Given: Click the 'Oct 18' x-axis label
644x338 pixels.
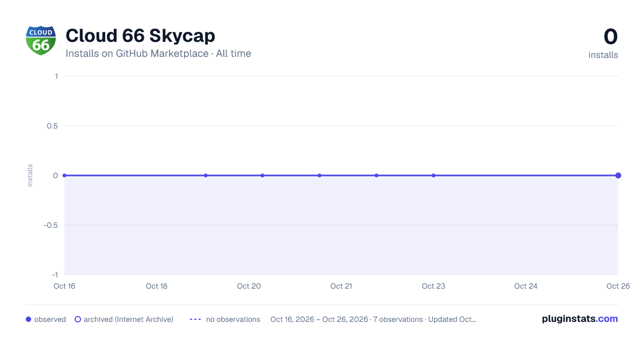Looking at the screenshot, I should (x=157, y=286).
